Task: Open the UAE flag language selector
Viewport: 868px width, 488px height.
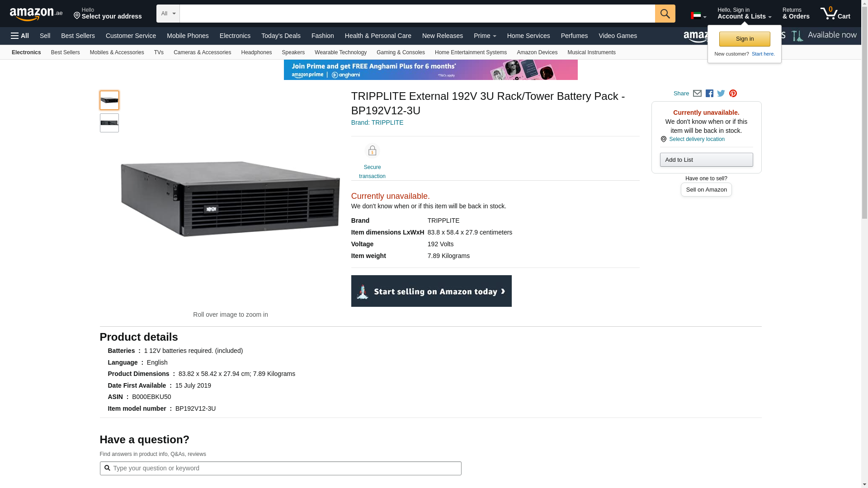Action: [x=698, y=16]
